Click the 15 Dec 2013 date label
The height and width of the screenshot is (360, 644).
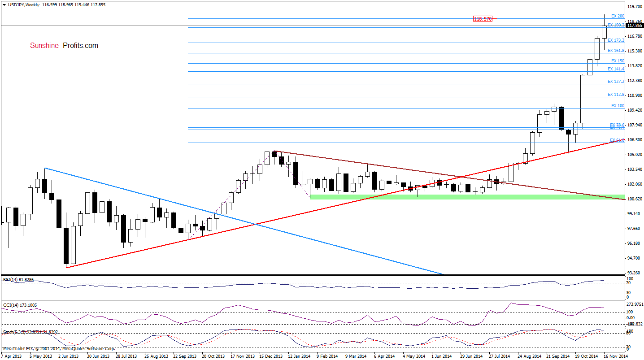coord(270,357)
